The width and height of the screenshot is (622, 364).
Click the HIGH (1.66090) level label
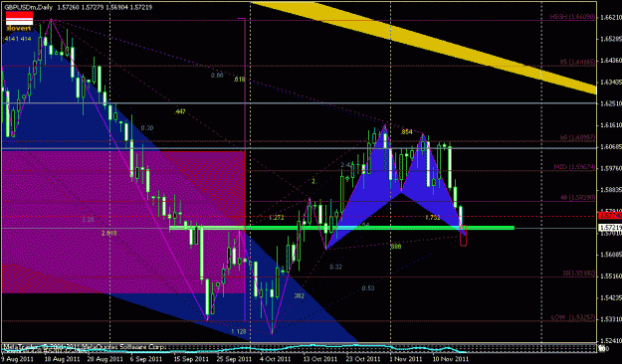click(572, 17)
